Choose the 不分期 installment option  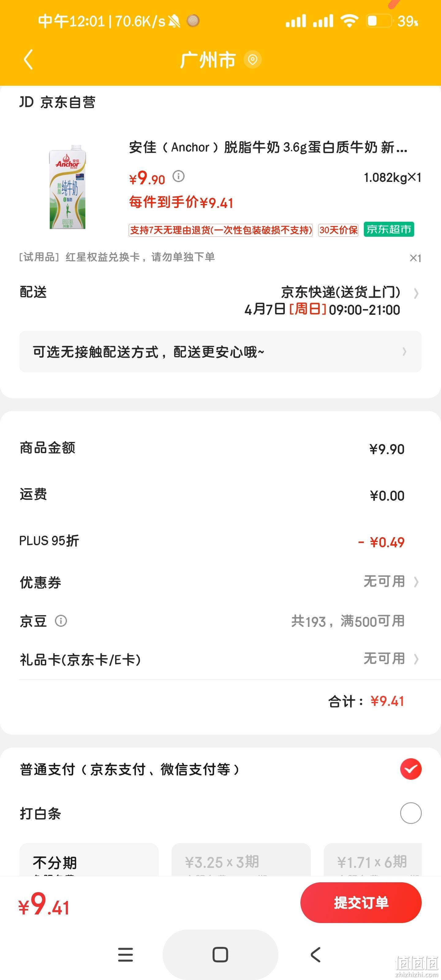click(x=89, y=860)
